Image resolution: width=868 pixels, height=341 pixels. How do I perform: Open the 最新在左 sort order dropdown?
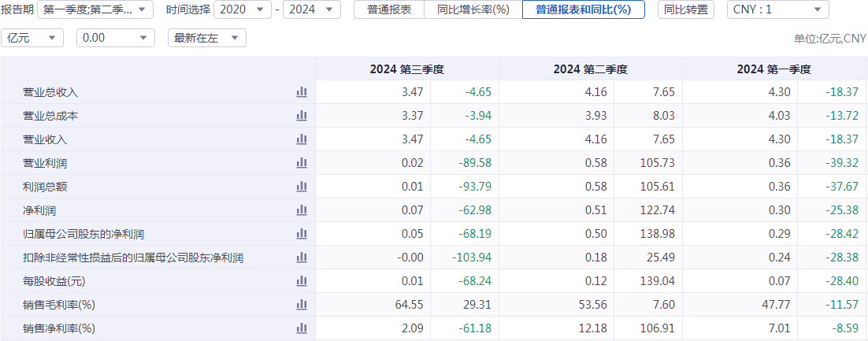pyautogui.click(x=207, y=38)
